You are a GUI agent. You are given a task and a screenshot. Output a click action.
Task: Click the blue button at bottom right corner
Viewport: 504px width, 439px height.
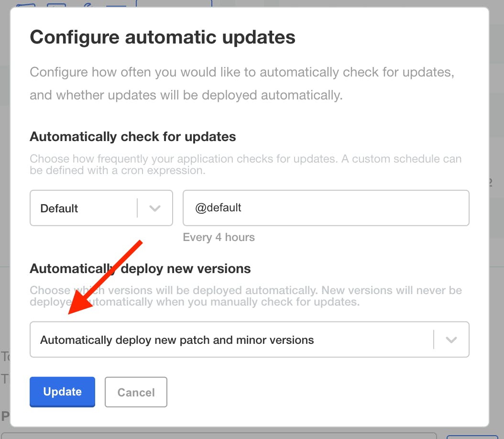pos(476,436)
